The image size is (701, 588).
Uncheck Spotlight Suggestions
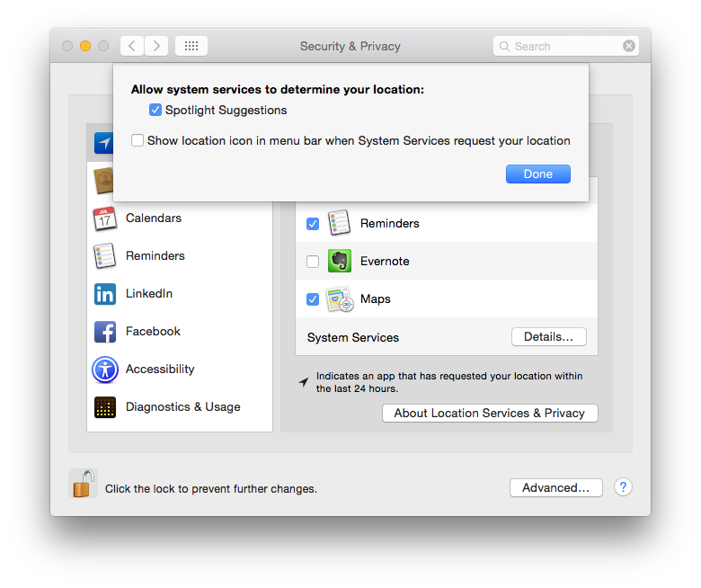pyautogui.click(x=155, y=110)
